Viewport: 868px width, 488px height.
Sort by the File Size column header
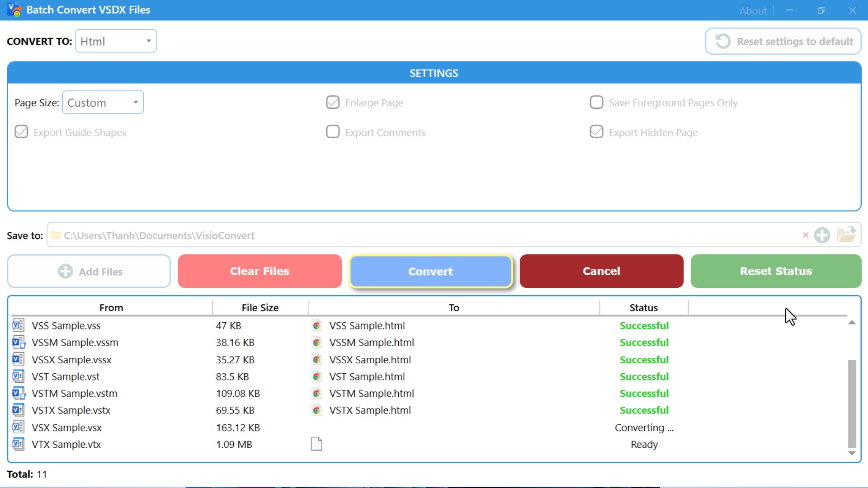point(260,308)
